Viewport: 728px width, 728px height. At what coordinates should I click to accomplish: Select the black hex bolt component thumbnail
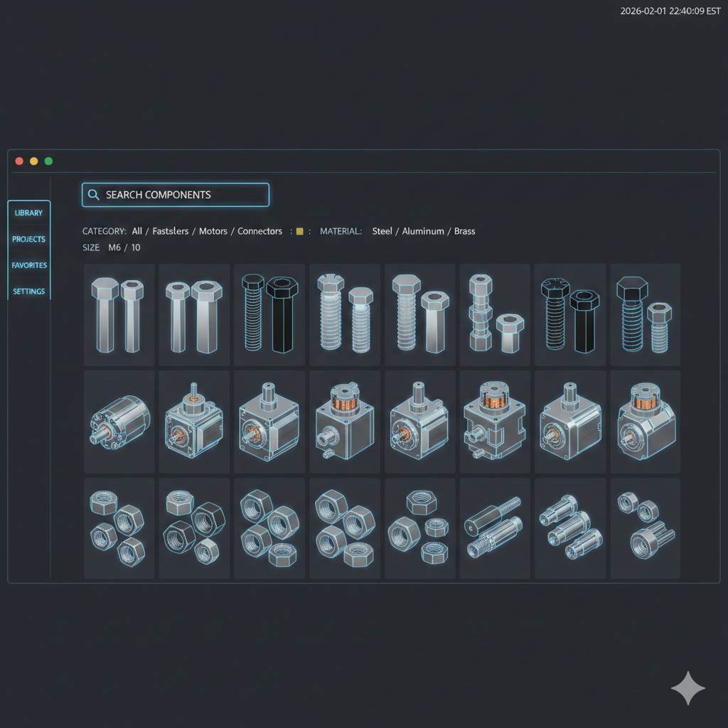pyautogui.click(x=269, y=314)
